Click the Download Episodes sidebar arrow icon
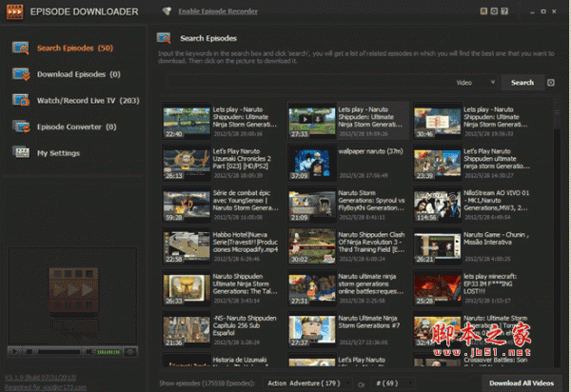Screen dimensions: 571x392 point(20,74)
